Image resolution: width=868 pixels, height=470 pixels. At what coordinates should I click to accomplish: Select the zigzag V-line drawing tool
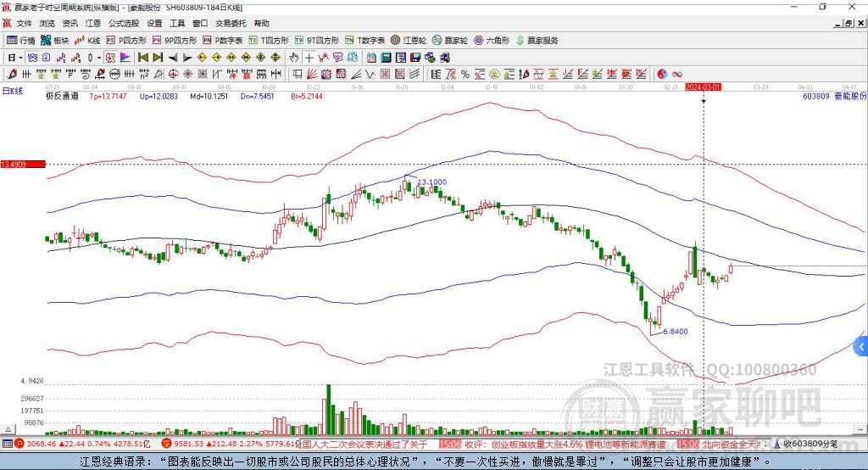370,75
